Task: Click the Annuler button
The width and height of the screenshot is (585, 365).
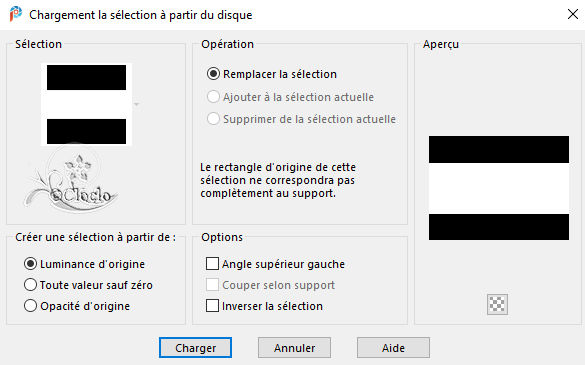Action: 294,347
